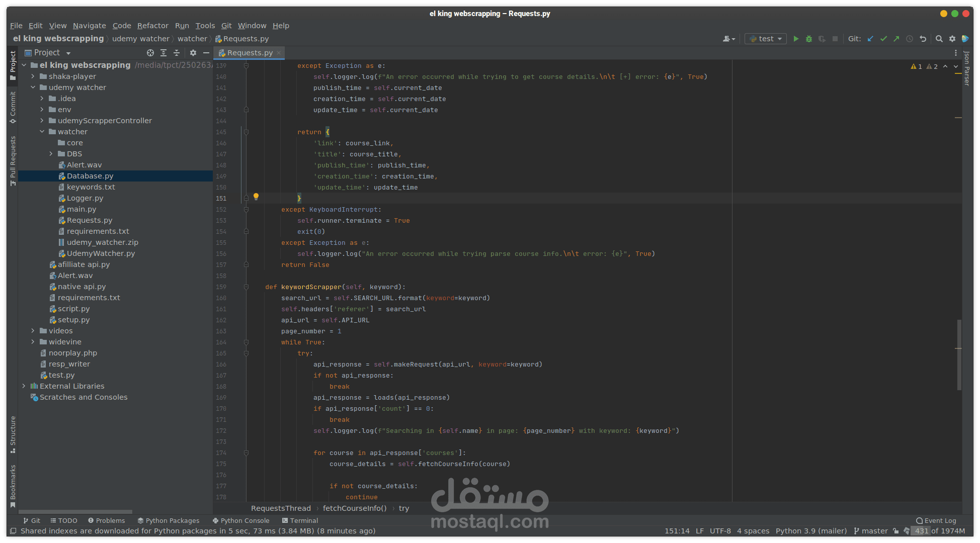
Task: Hide the Project tool window with the minus icon
Action: point(206,53)
